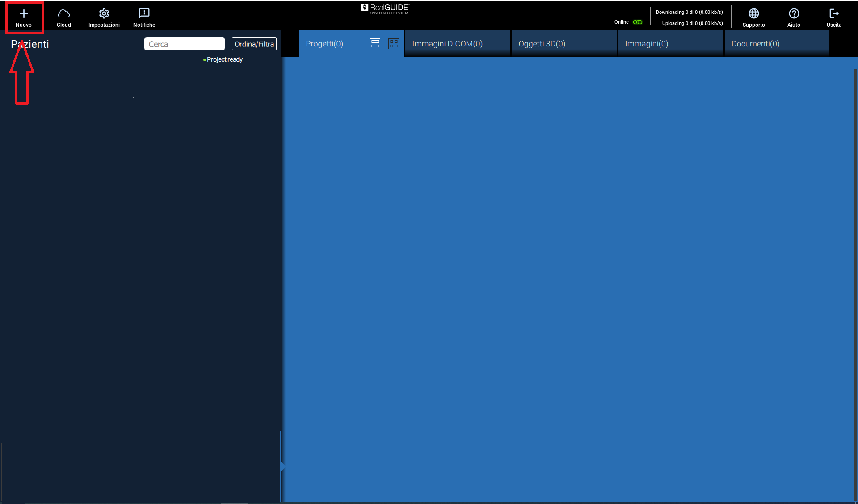Screen dimensions: 858x504
Task: Collapse the patients panel with divider arrow
Action: [282, 466]
